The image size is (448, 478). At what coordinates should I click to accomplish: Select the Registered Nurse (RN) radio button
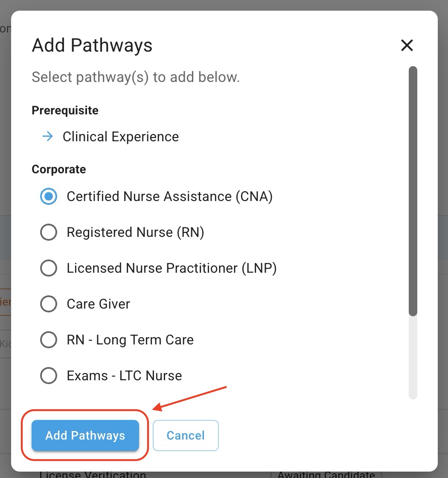point(49,232)
